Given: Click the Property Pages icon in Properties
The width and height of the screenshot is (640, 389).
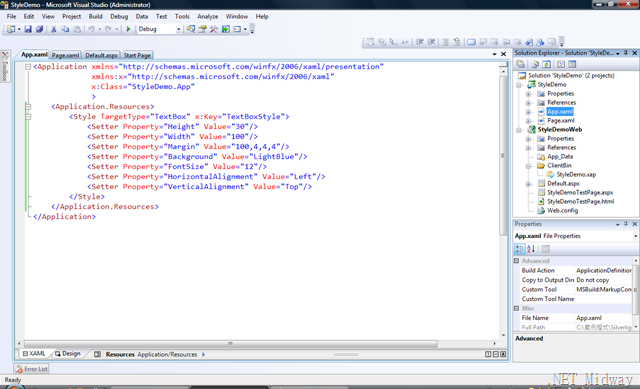Looking at the screenshot, I should pyautogui.click(x=545, y=249).
